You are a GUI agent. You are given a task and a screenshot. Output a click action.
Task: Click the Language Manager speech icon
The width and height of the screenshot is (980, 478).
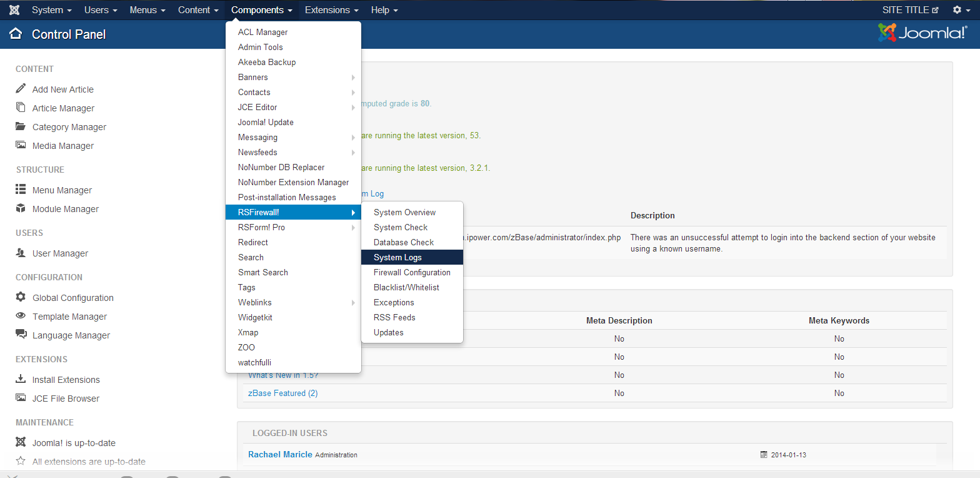click(21, 335)
